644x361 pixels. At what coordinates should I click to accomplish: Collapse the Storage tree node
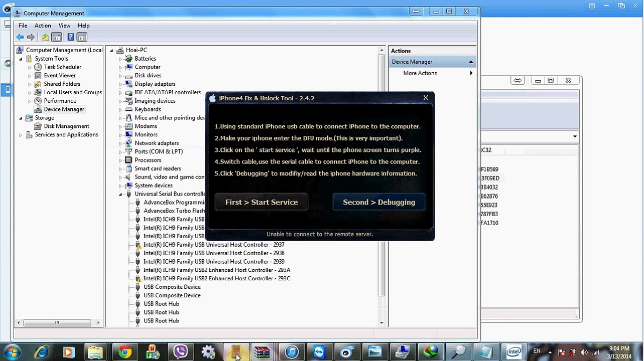(21, 118)
